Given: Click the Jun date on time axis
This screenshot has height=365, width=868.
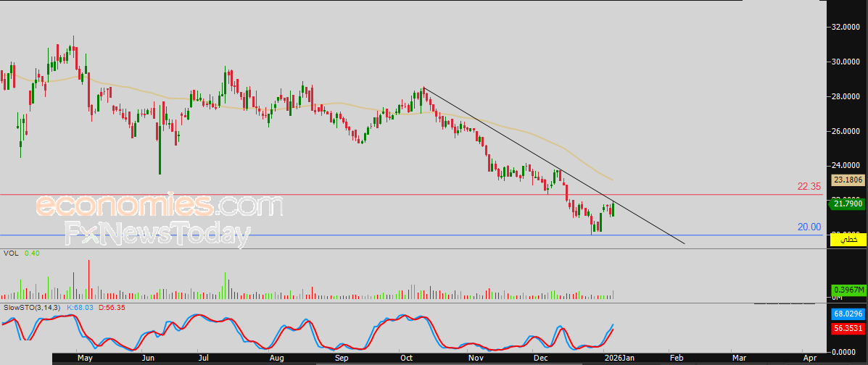Looking at the screenshot, I should pyautogui.click(x=148, y=358).
